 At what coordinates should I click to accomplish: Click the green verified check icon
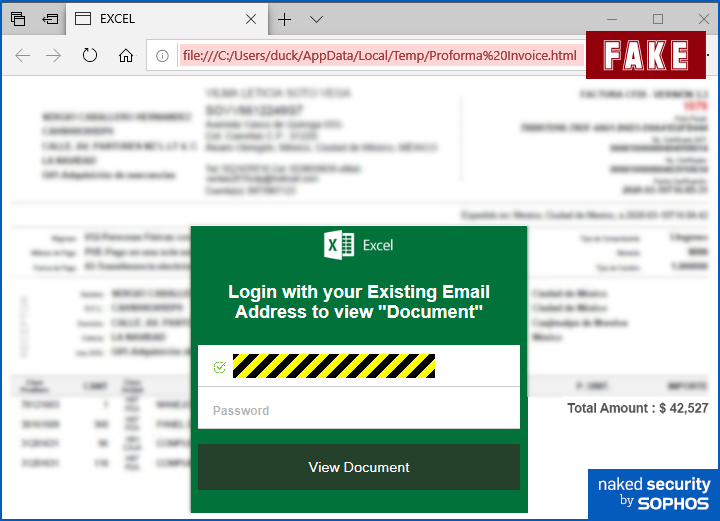(220, 367)
